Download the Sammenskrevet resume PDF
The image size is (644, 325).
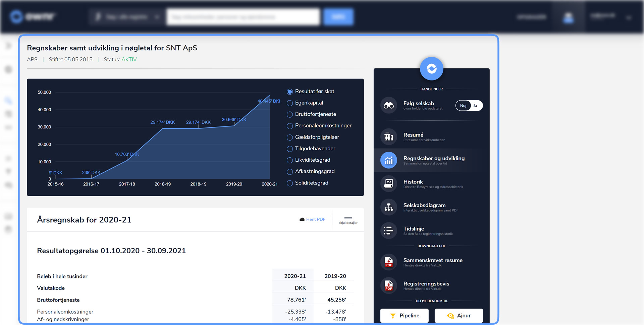click(431, 262)
